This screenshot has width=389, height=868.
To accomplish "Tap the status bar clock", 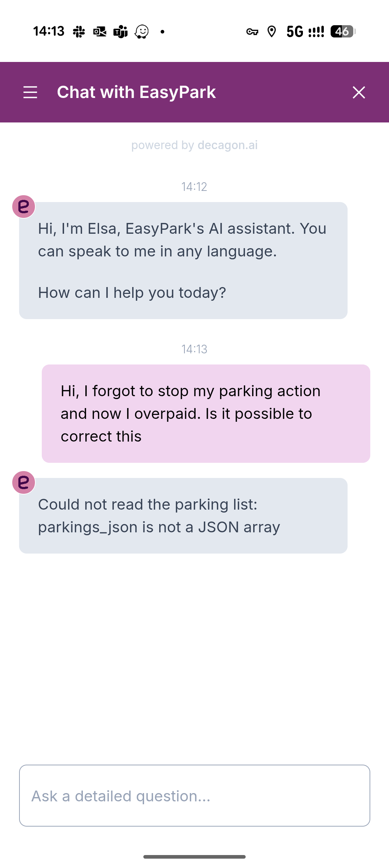I will tap(49, 31).
